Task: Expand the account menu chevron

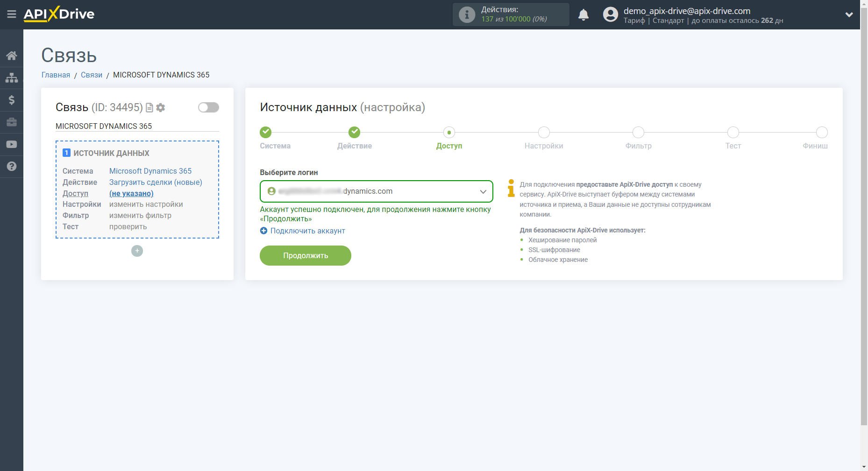Action: pyautogui.click(x=849, y=14)
